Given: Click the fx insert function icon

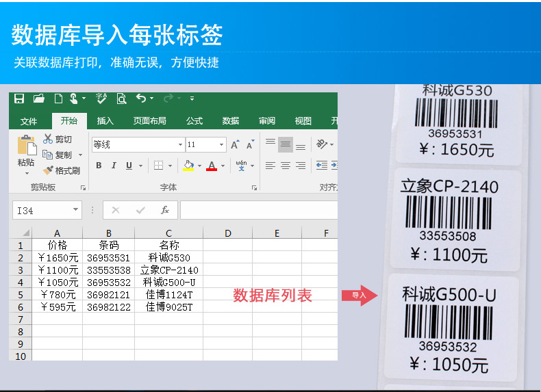Looking at the screenshot, I should tap(165, 210).
